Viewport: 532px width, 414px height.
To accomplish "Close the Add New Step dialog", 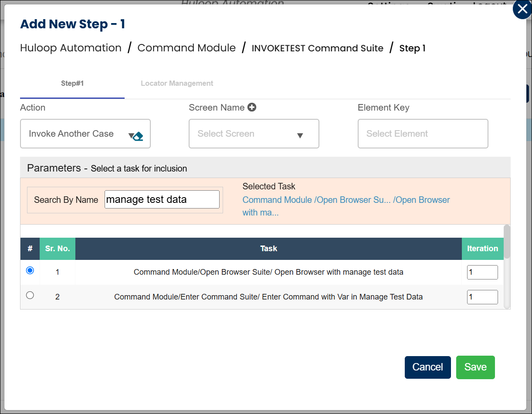I will (x=522, y=10).
